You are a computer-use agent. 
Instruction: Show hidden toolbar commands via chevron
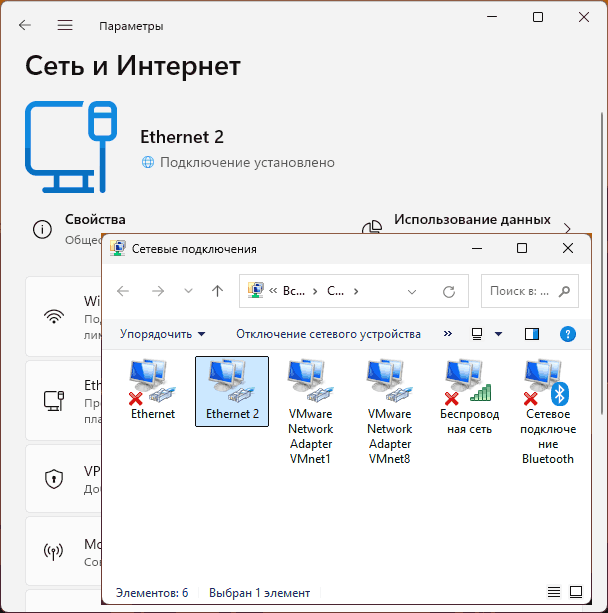click(x=447, y=334)
